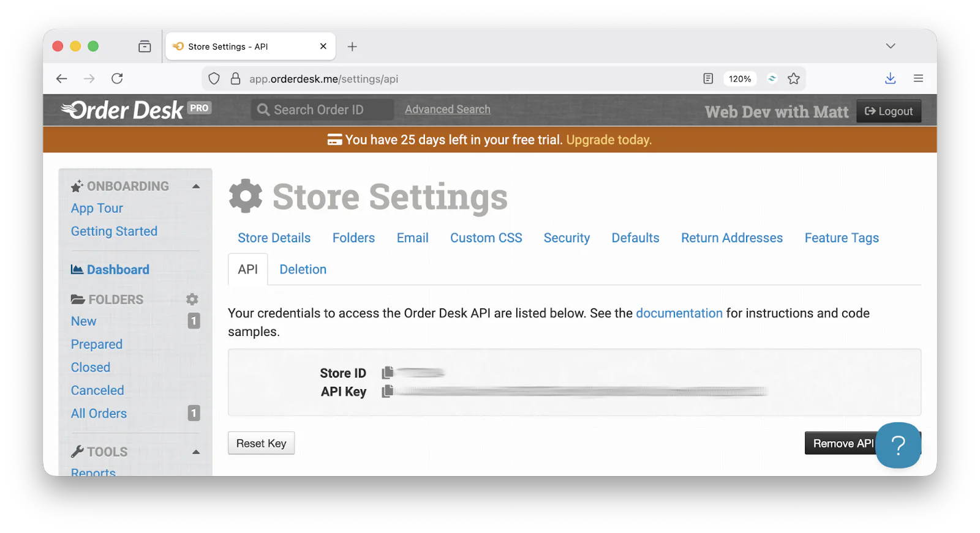Close the Store Settings - API tab
Image resolution: width=980 pixels, height=533 pixels.
click(323, 47)
